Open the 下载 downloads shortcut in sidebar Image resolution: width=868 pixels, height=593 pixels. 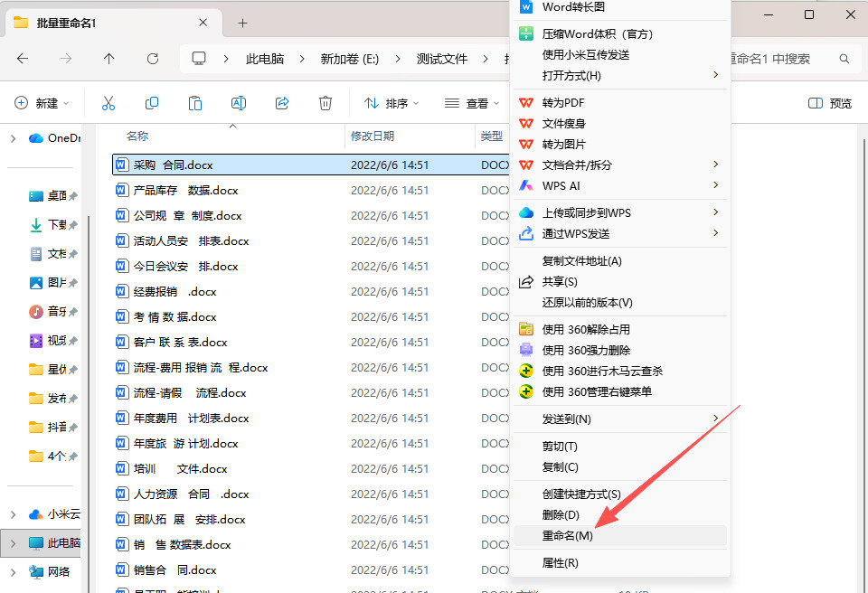[x=53, y=225]
